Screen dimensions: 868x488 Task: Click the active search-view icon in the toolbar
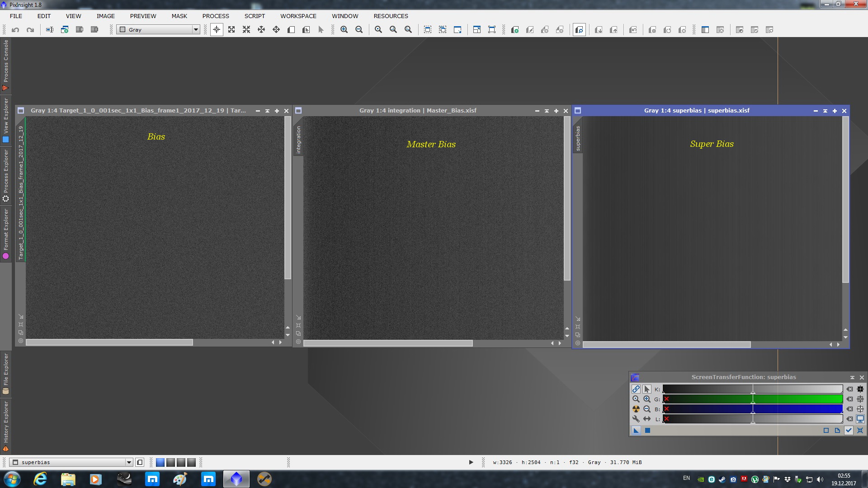click(579, 30)
